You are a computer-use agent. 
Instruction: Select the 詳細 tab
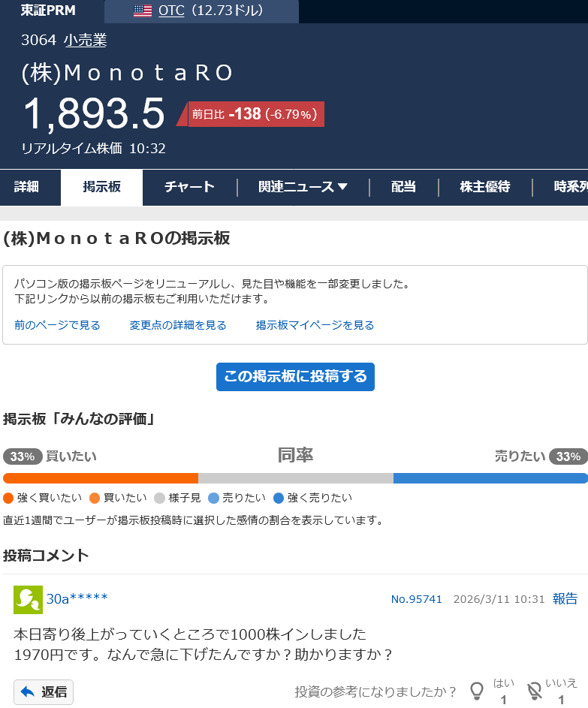(26, 188)
